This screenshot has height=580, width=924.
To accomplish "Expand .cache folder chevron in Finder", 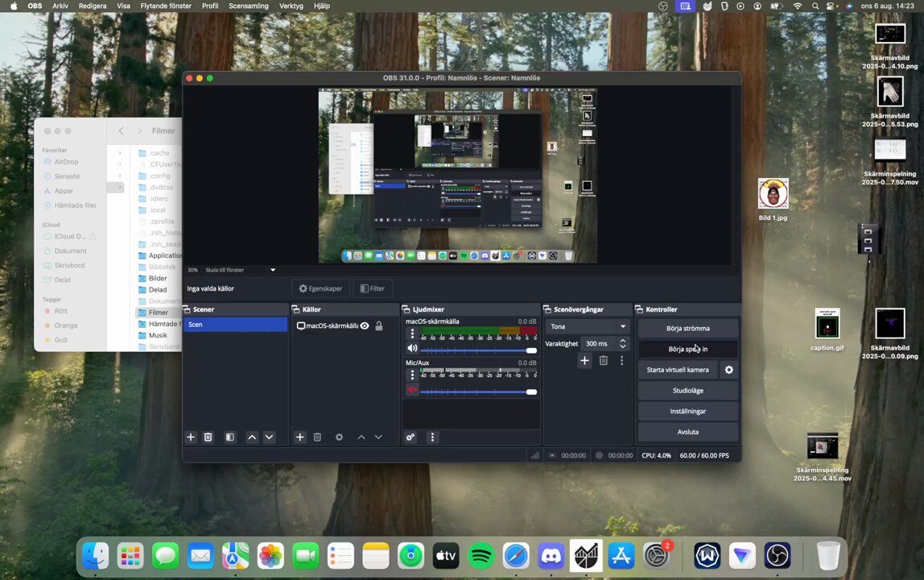I will coord(120,153).
